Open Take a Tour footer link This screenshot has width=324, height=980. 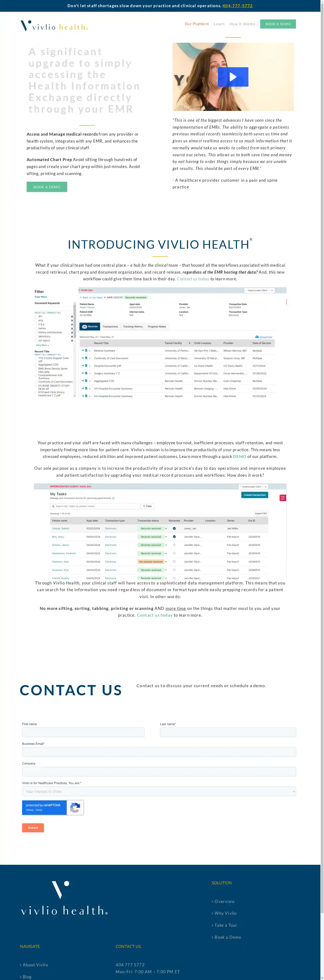(225, 925)
